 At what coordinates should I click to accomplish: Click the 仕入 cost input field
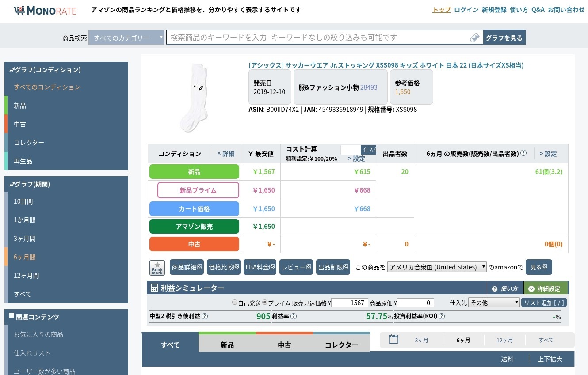click(x=351, y=150)
